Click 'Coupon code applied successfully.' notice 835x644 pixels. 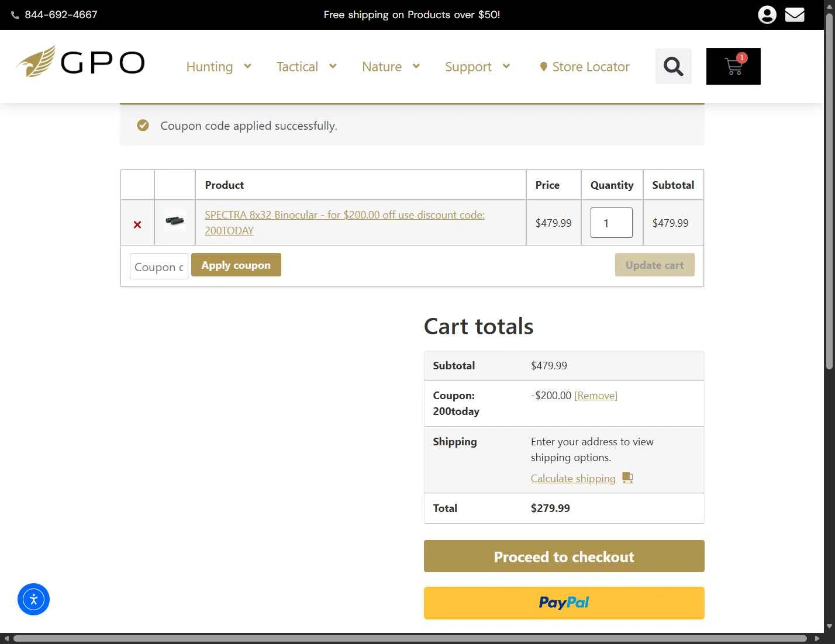tap(249, 126)
